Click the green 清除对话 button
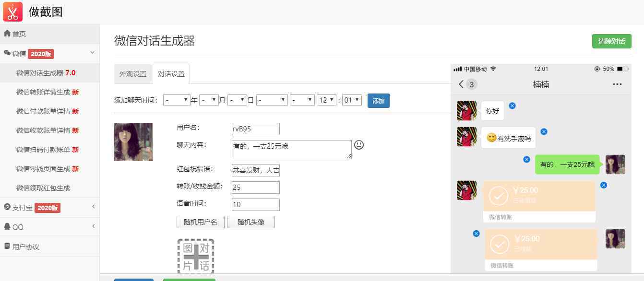644x281 pixels. click(x=611, y=41)
